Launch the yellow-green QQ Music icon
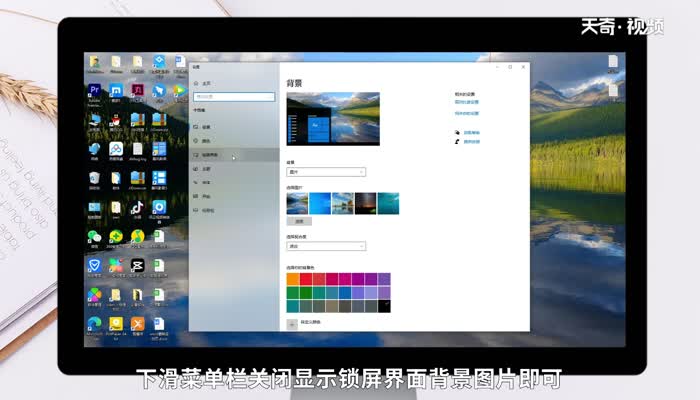 [137, 237]
